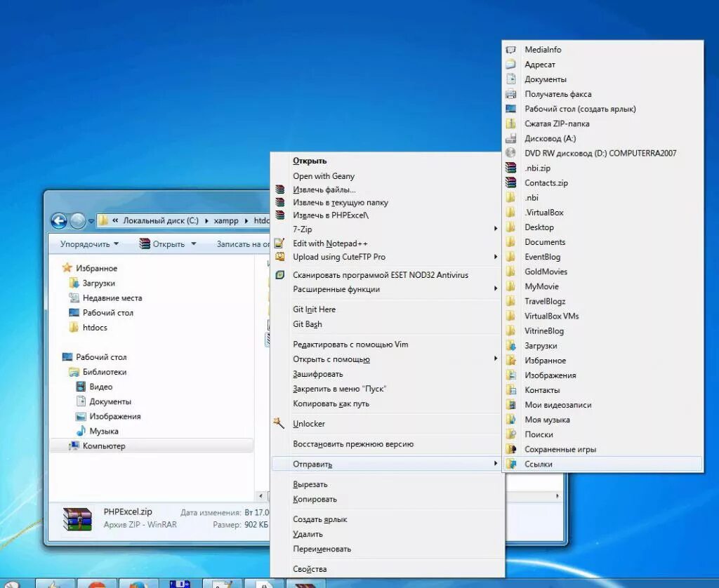Click the Сохраненные игры icon
Image resolution: width=719 pixels, height=588 pixels.
[x=511, y=449]
